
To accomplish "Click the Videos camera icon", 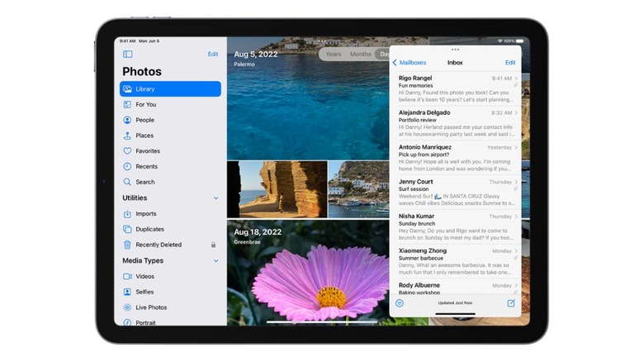I will tap(128, 276).
